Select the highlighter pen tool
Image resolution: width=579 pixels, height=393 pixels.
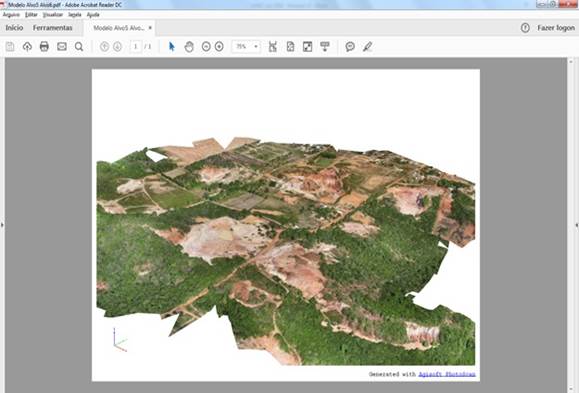tap(367, 47)
